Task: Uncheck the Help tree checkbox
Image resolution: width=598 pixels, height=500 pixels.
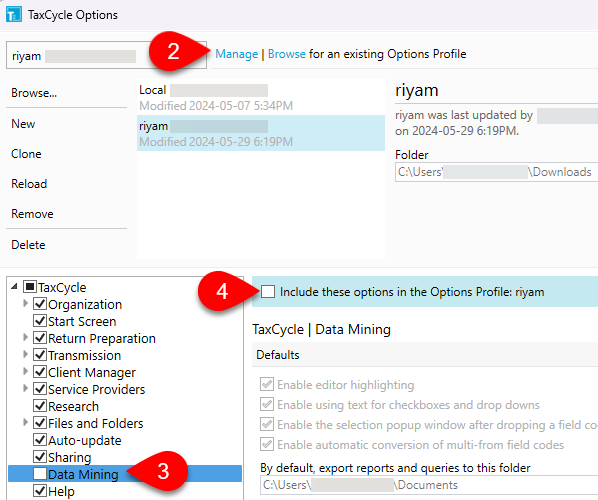Action: point(40,490)
